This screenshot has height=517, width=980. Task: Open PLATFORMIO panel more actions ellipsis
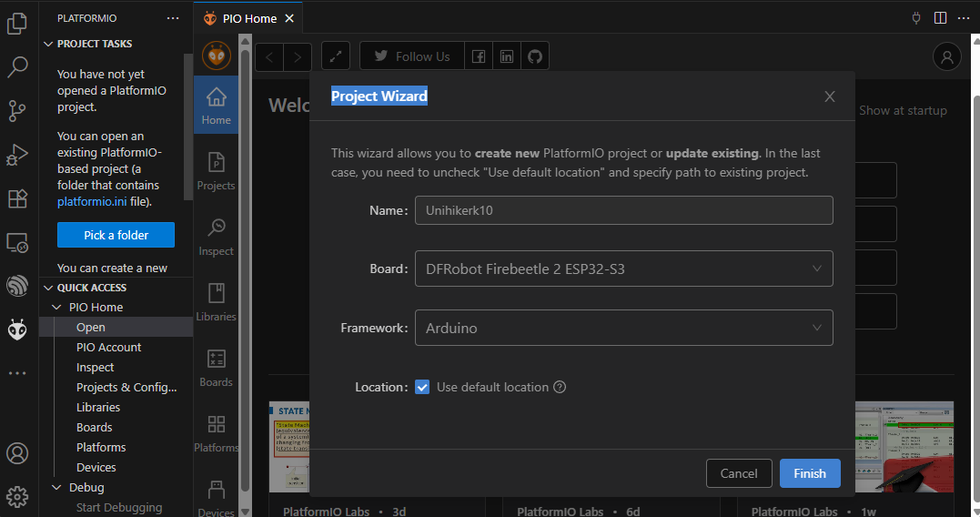coord(173,18)
